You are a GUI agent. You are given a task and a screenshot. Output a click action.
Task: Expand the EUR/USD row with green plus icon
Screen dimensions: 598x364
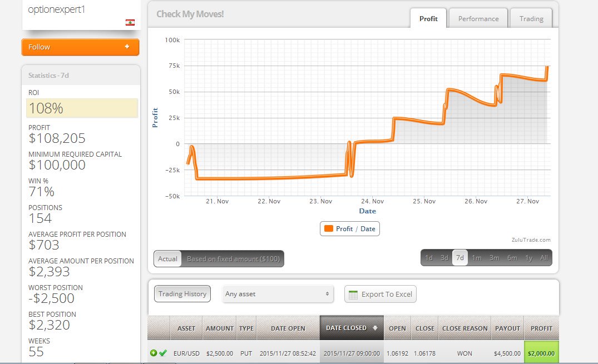click(154, 353)
